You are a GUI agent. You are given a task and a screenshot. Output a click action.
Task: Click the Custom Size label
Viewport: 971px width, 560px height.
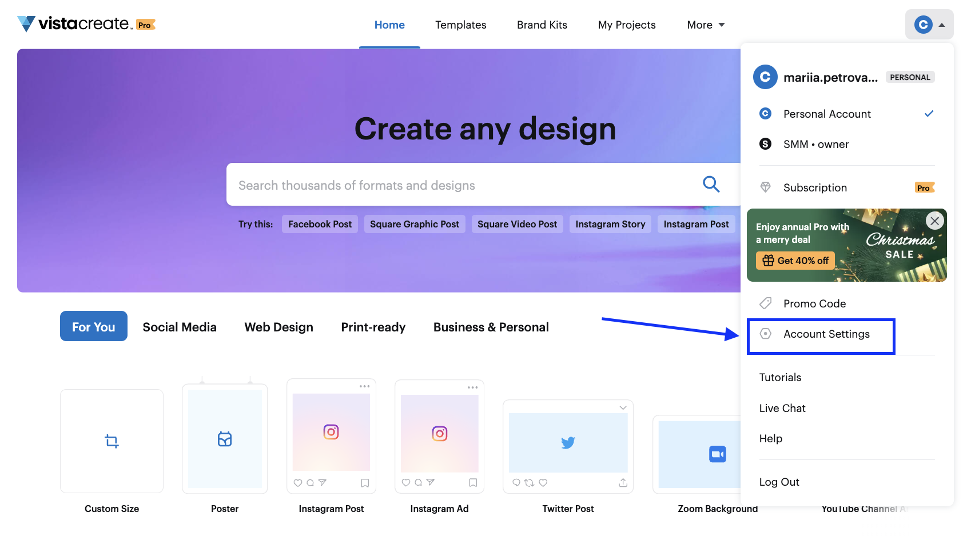click(112, 509)
